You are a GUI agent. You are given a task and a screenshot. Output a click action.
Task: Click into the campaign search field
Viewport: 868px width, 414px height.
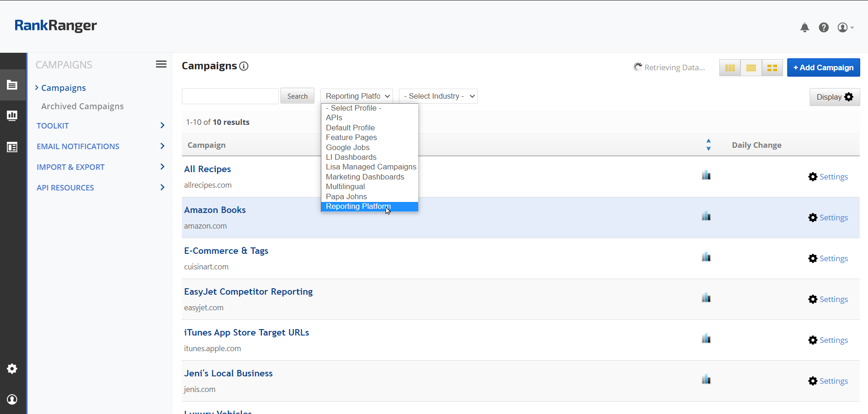230,96
